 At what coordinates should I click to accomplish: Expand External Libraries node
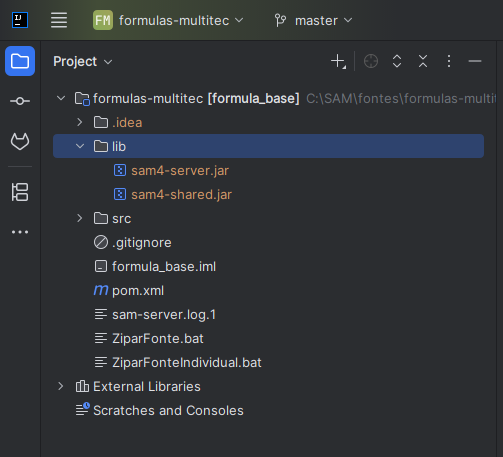click(x=61, y=386)
